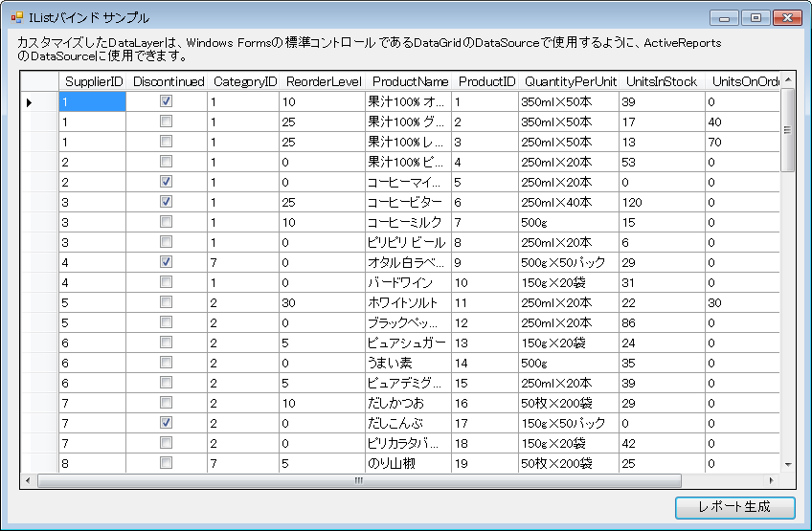Select row header of ProductID 10 row

pos(39,282)
